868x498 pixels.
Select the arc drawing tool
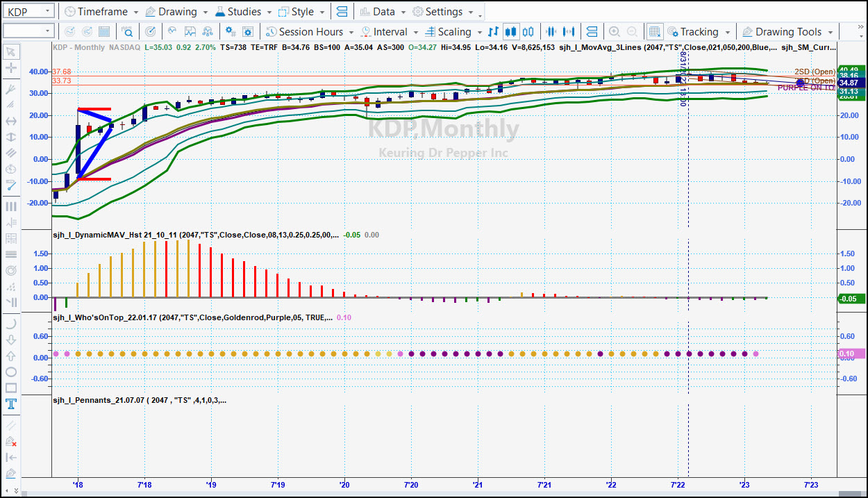[x=10, y=324]
